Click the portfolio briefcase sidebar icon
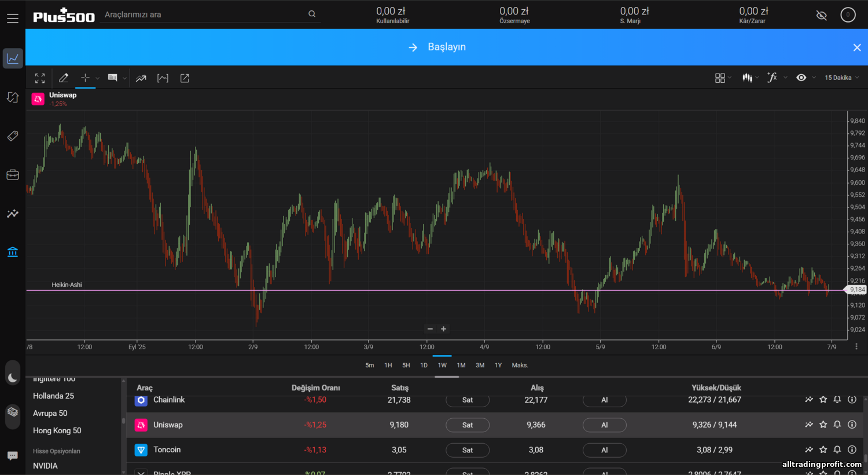The image size is (868, 475). 13,175
